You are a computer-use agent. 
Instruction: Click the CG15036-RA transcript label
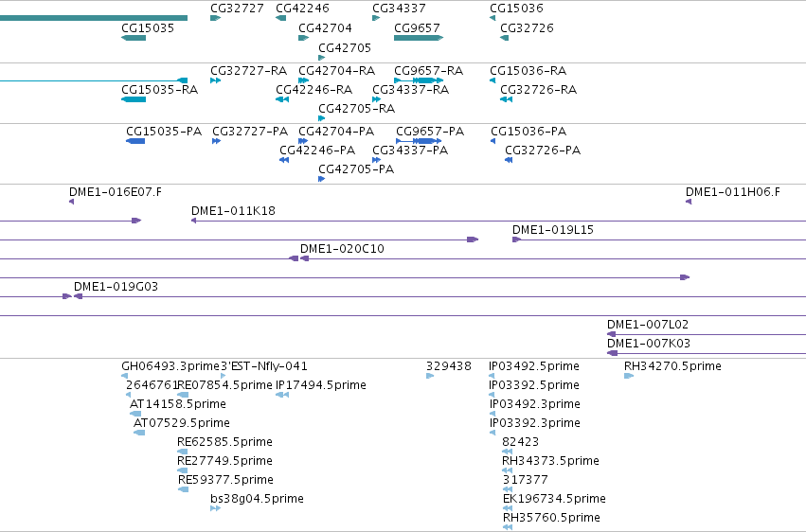pyautogui.click(x=528, y=70)
